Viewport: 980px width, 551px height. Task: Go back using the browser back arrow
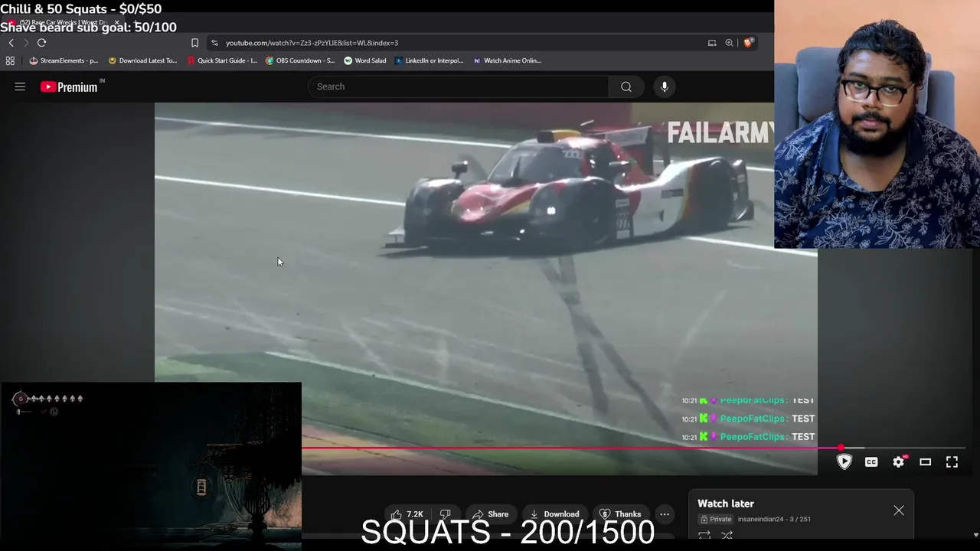[x=11, y=43]
